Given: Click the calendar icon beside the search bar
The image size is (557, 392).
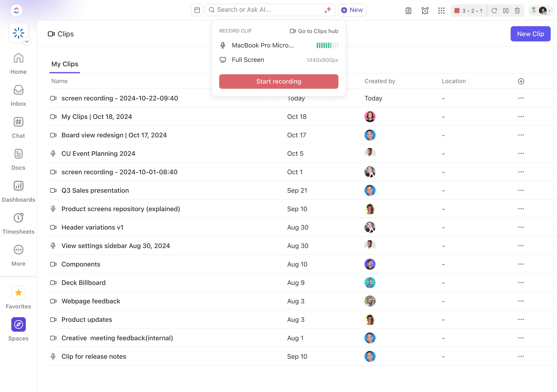Looking at the screenshot, I should click(x=197, y=10).
